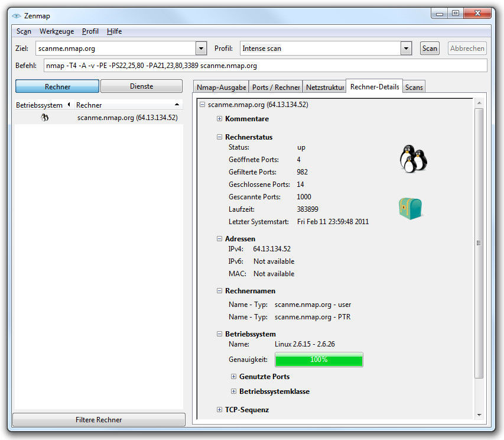Click in the Befehl command input field
Screen dimensions: 504x440
(265, 66)
